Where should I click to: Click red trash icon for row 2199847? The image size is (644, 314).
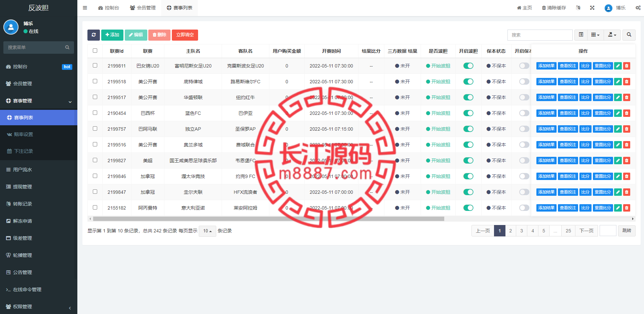[627, 192]
